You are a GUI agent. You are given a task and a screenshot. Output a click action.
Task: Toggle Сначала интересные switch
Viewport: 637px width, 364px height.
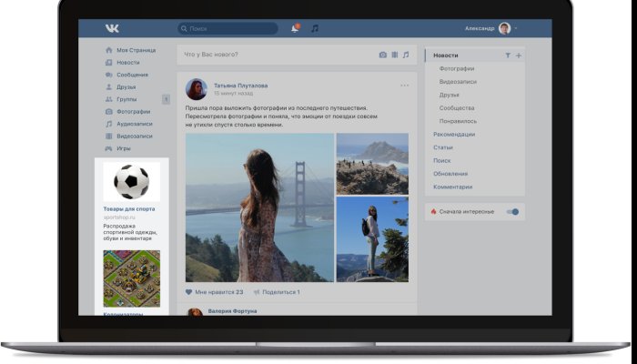coord(512,212)
